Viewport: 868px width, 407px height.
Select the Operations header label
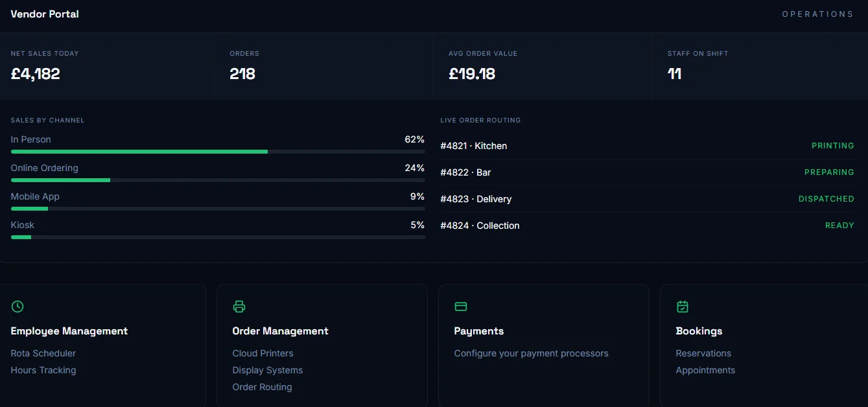pos(818,14)
